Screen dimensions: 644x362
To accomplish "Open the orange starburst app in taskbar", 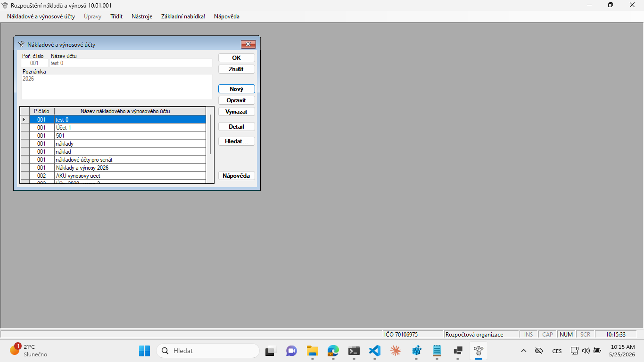I will coord(396,351).
